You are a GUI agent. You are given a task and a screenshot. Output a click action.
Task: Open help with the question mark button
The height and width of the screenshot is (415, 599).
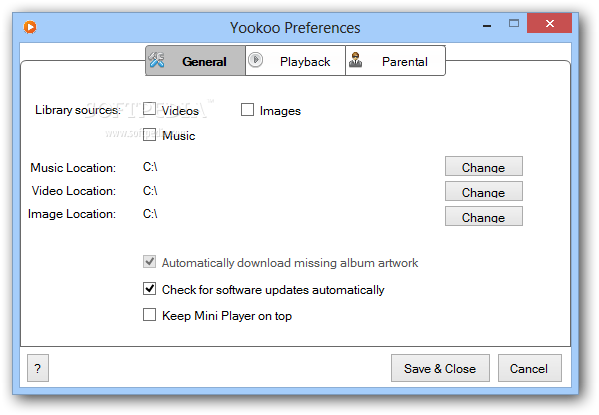[x=38, y=368]
